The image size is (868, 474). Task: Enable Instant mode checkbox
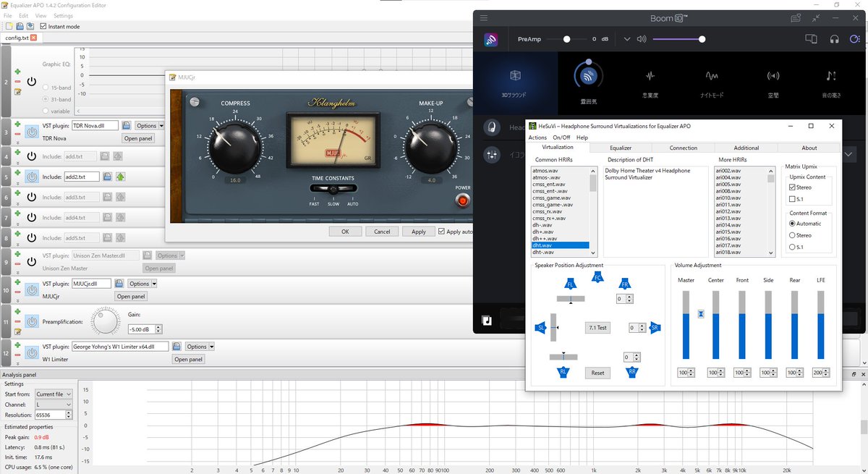(x=43, y=27)
